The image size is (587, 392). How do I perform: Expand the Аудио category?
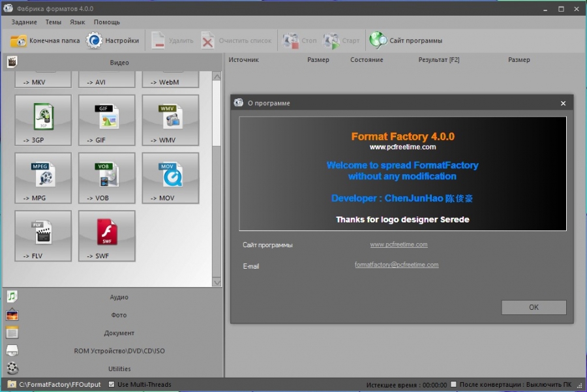click(x=113, y=297)
